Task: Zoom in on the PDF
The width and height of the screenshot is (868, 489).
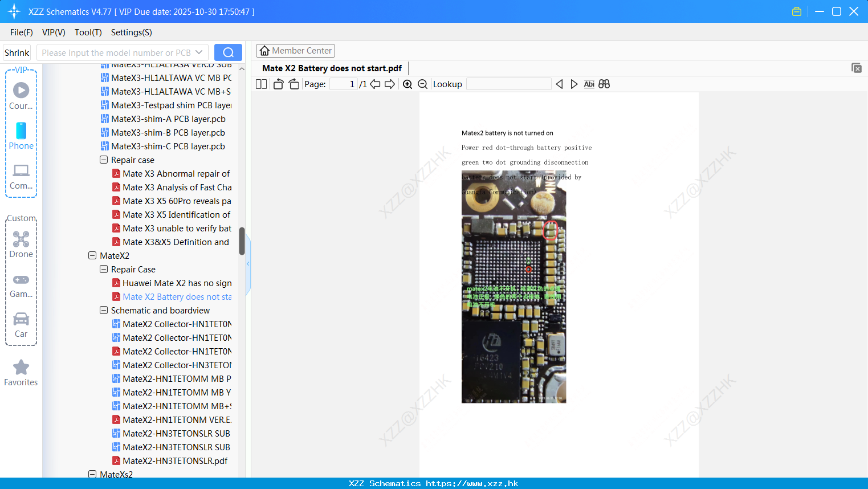Action: [x=407, y=84]
